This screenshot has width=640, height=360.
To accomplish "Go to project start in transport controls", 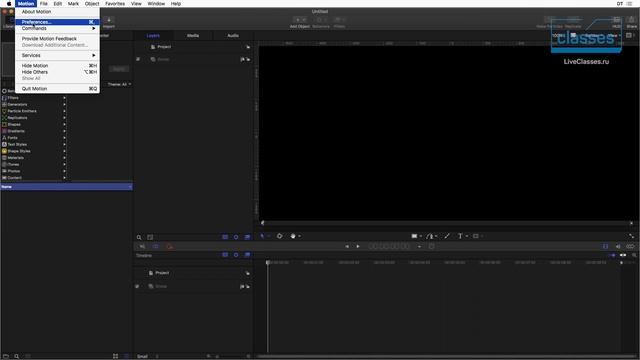I will [347, 247].
